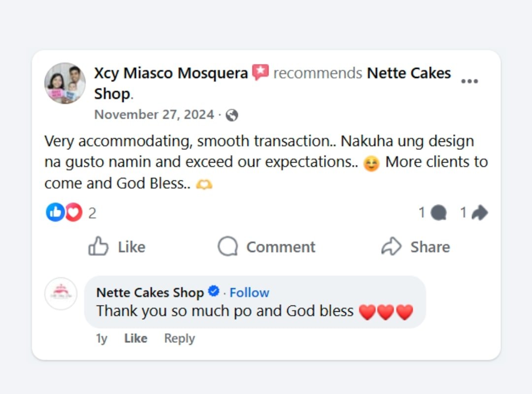Click Nette Cakes Shop commenter avatar
This screenshot has height=394, width=532.
(x=61, y=294)
